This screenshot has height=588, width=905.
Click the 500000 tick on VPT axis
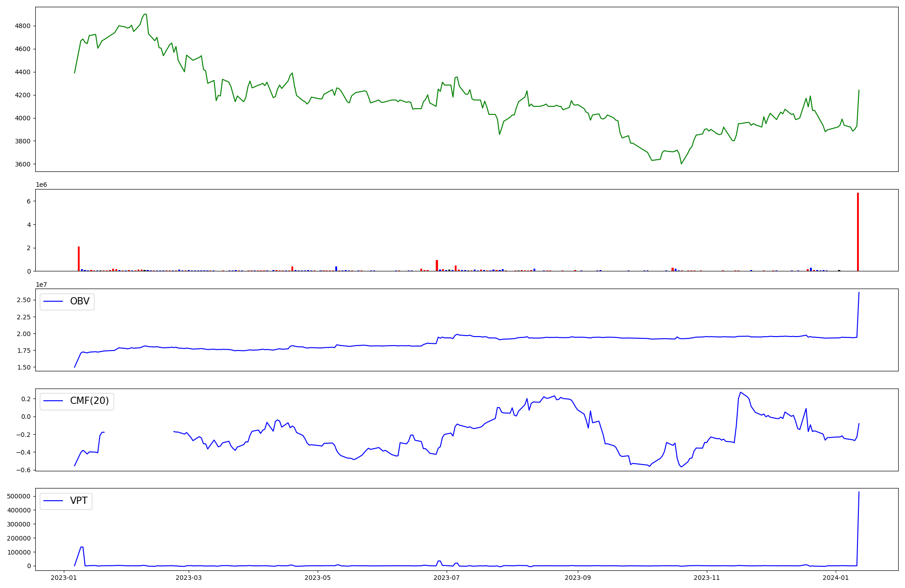19,496
